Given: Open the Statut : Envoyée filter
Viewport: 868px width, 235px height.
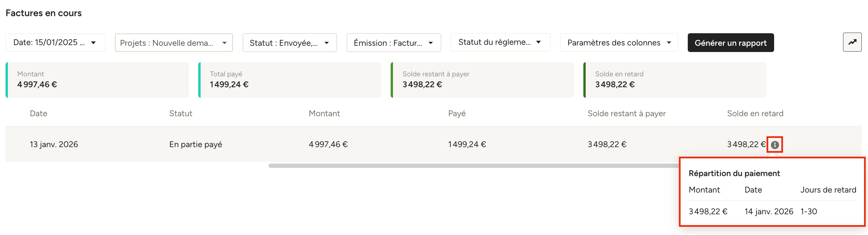Looking at the screenshot, I should 290,43.
